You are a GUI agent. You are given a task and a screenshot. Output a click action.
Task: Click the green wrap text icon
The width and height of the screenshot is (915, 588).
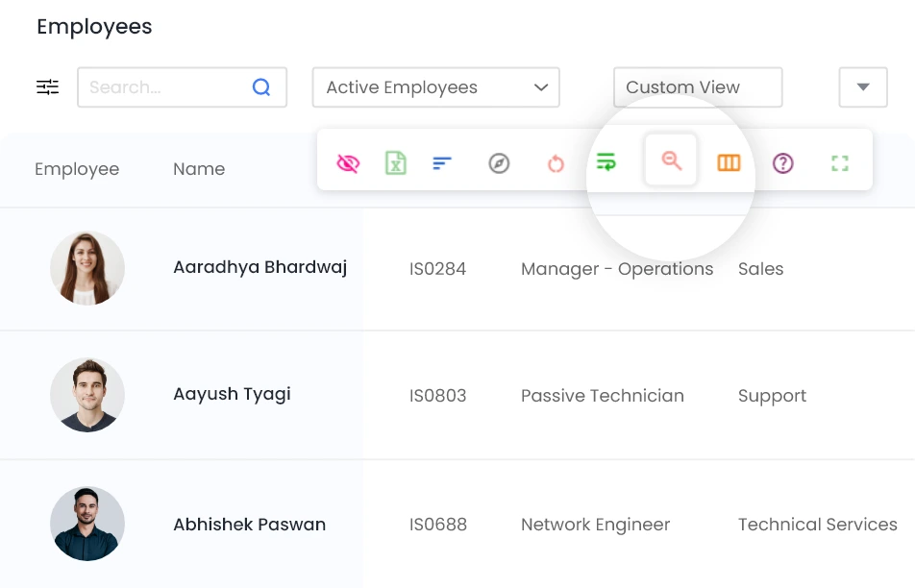pyautogui.click(x=606, y=162)
